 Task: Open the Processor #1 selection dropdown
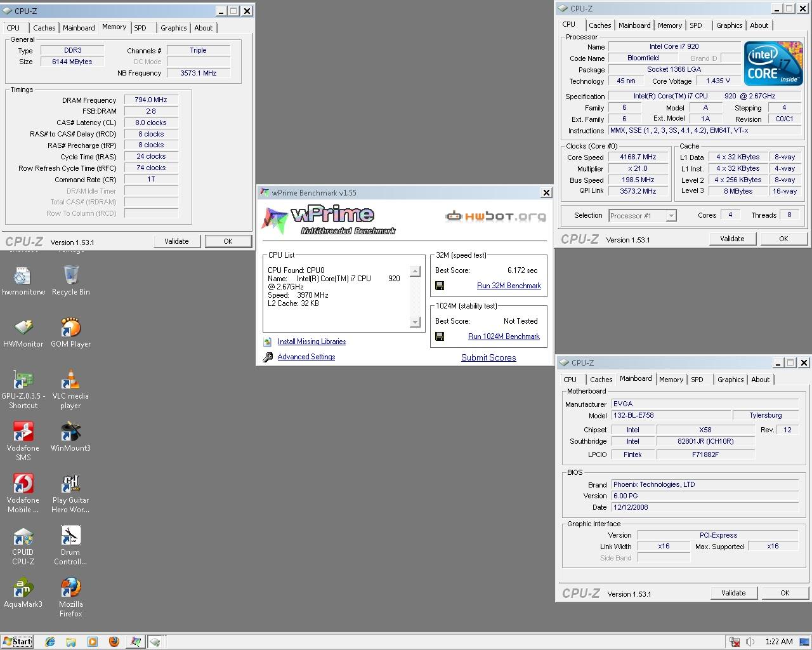coord(642,216)
